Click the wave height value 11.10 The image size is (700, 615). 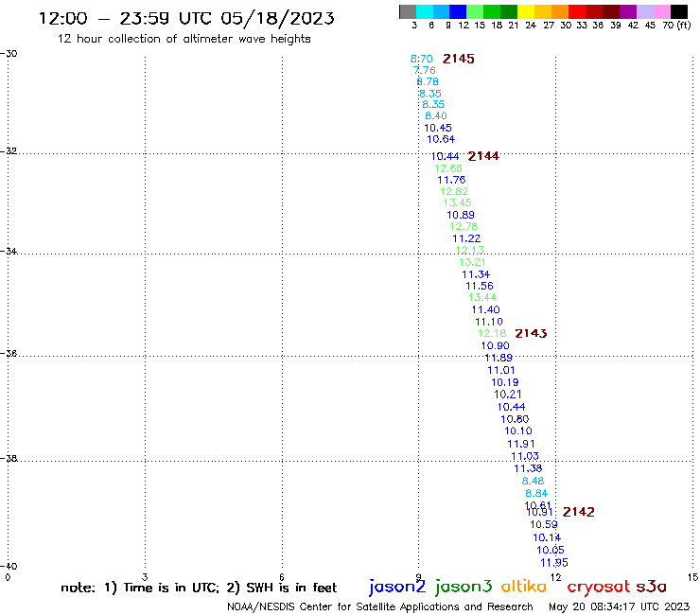pos(489,322)
